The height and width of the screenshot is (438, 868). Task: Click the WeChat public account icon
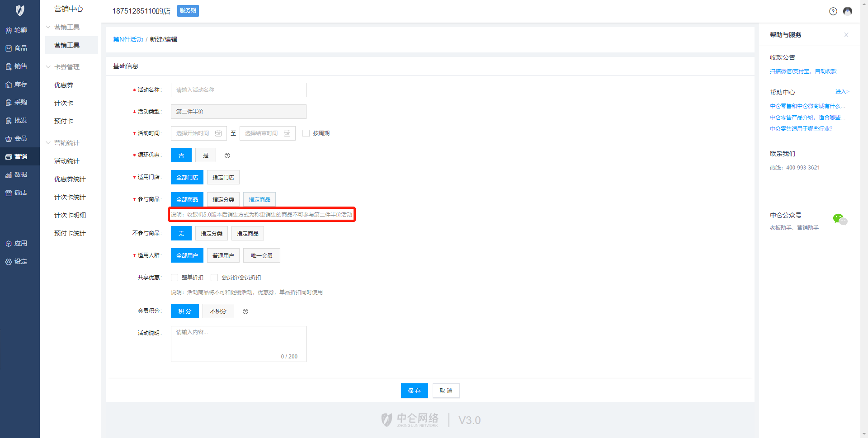840,220
